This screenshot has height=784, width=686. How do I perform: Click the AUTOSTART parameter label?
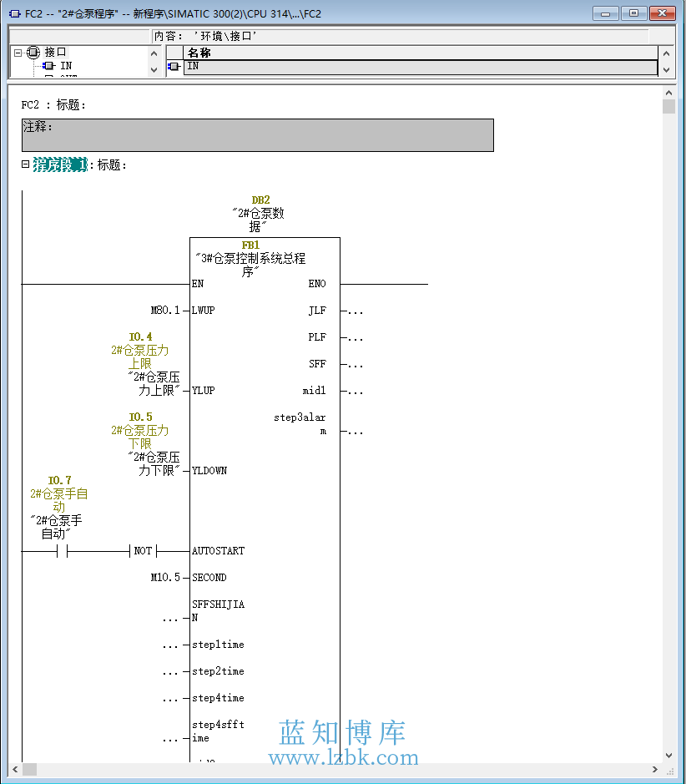219,550
